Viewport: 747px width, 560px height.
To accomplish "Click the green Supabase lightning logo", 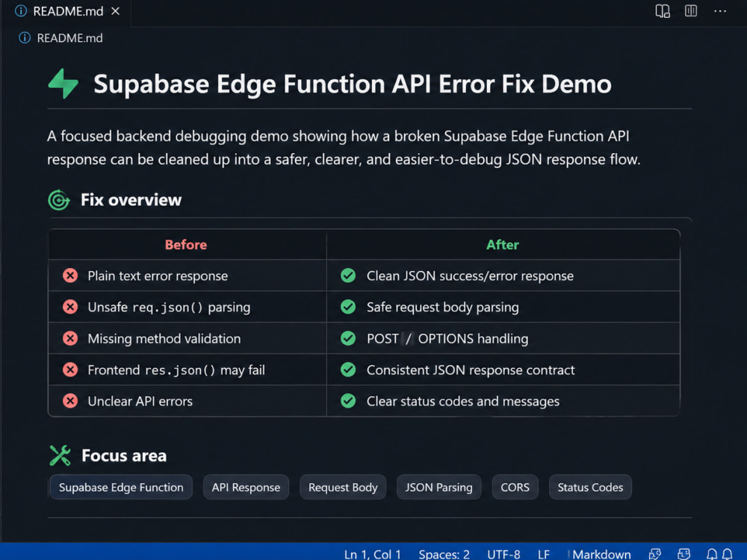I will [63, 84].
